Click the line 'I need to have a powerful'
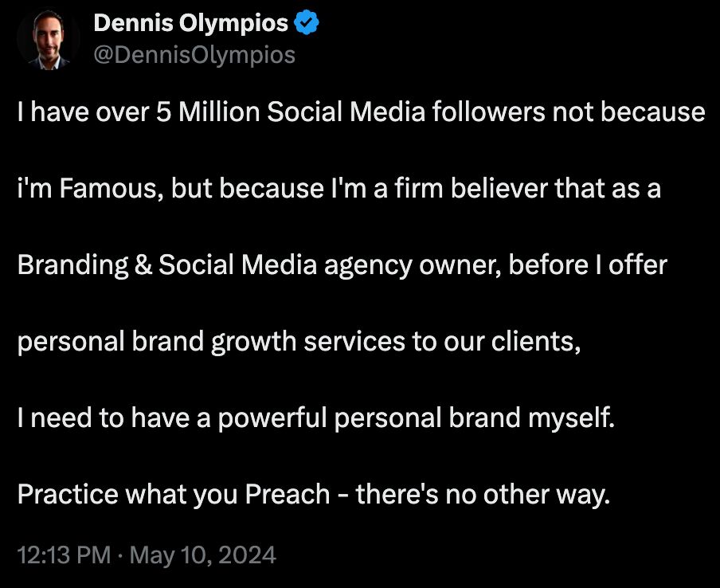The width and height of the screenshot is (720, 588). [x=316, y=418]
